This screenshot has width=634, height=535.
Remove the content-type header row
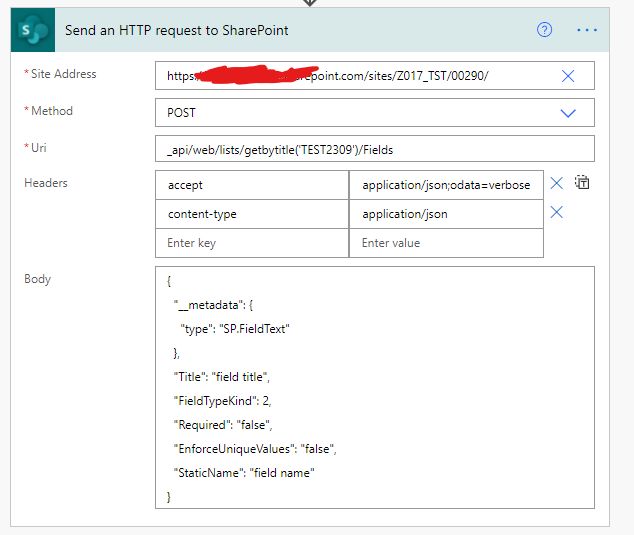tap(556, 212)
